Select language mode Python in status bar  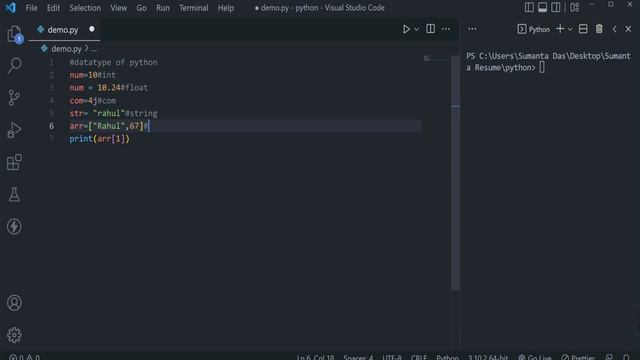click(x=447, y=357)
